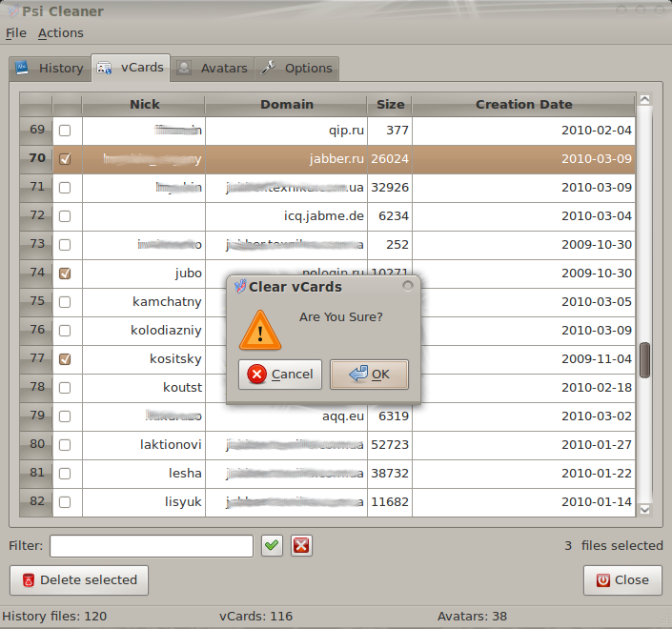Open the Actions menu
Viewport: 672px width, 629px height.
(x=60, y=32)
